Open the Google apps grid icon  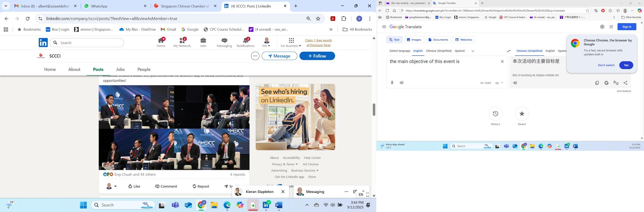pyautogui.click(x=611, y=27)
